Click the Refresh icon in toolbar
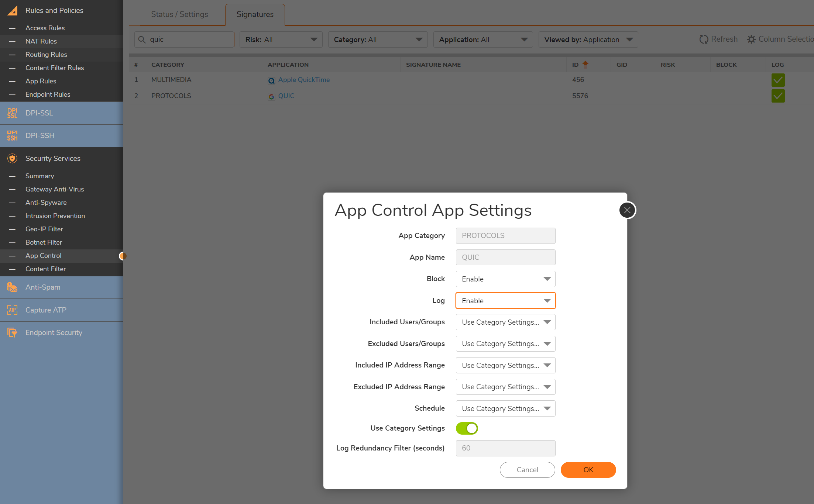This screenshot has height=504, width=814. [704, 39]
